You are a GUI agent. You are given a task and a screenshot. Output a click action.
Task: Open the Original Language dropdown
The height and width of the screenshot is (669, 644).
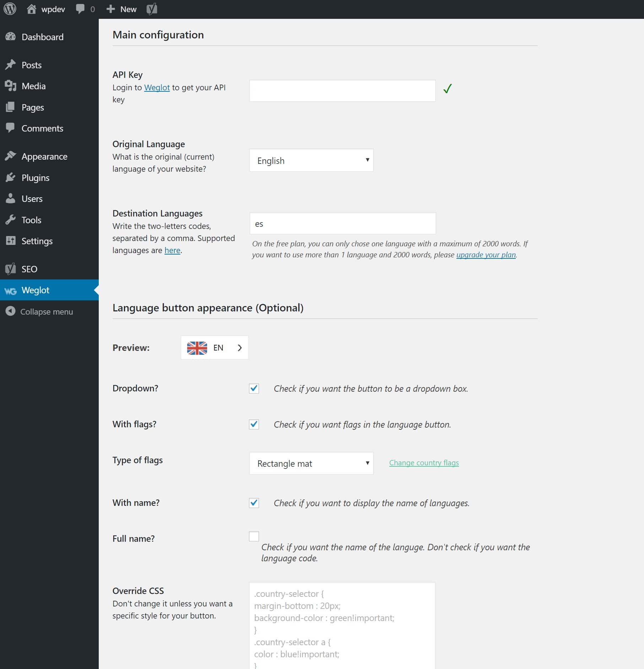point(311,160)
